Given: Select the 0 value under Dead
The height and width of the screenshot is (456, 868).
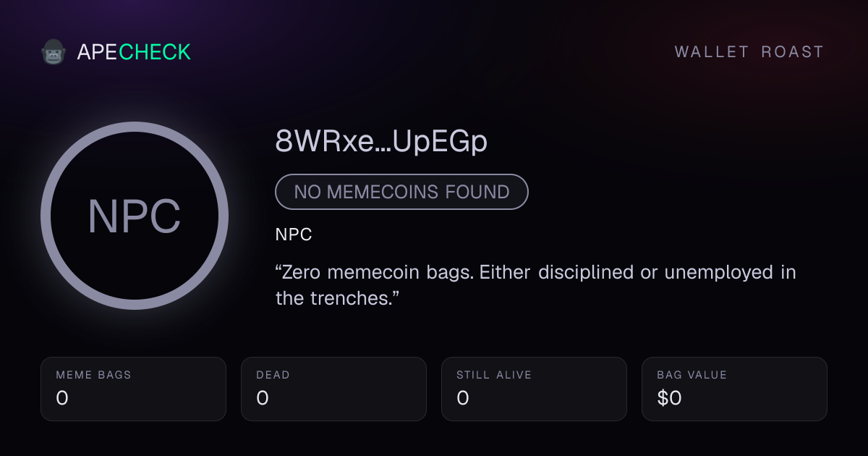Looking at the screenshot, I should tap(263, 398).
